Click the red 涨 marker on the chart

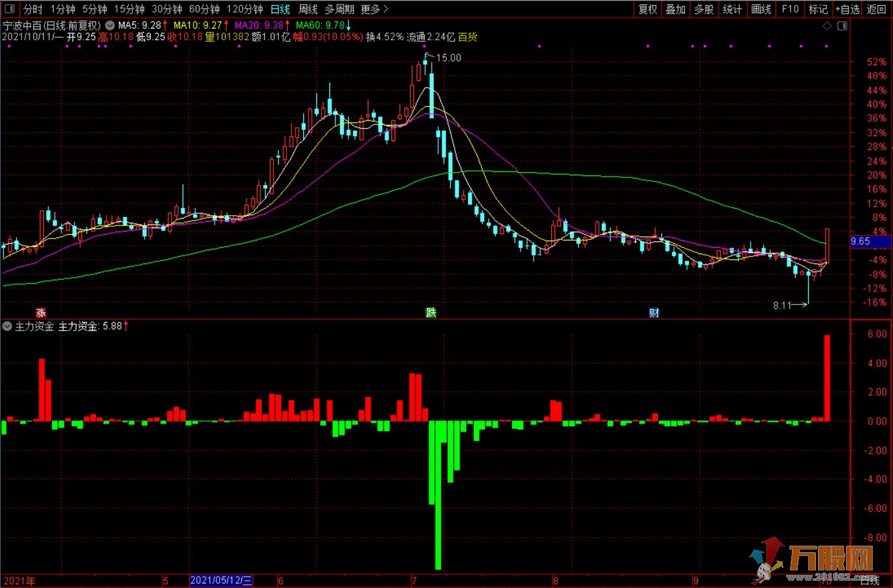(x=40, y=313)
